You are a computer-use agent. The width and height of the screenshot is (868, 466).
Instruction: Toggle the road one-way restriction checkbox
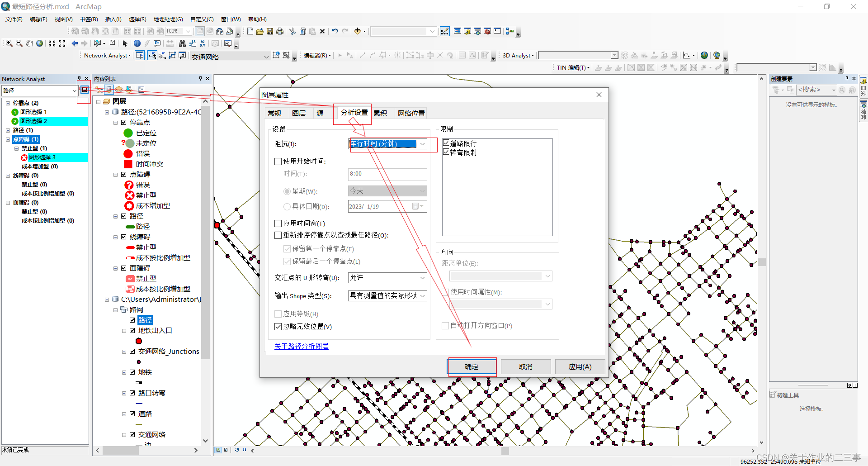click(446, 143)
